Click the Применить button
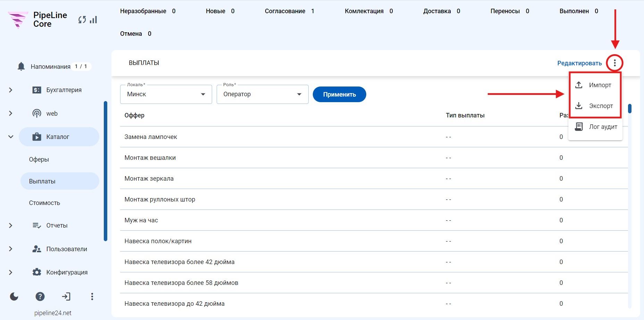644x320 pixels. tap(340, 95)
